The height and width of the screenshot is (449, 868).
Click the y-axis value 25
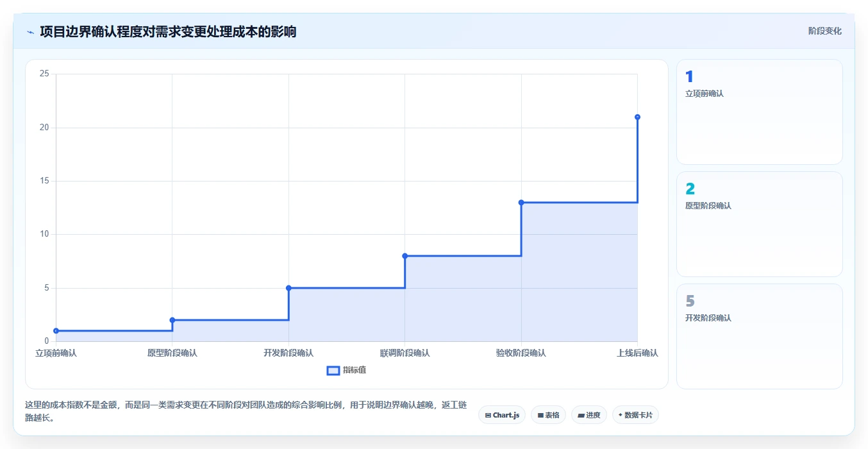pyautogui.click(x=44, y=74)
